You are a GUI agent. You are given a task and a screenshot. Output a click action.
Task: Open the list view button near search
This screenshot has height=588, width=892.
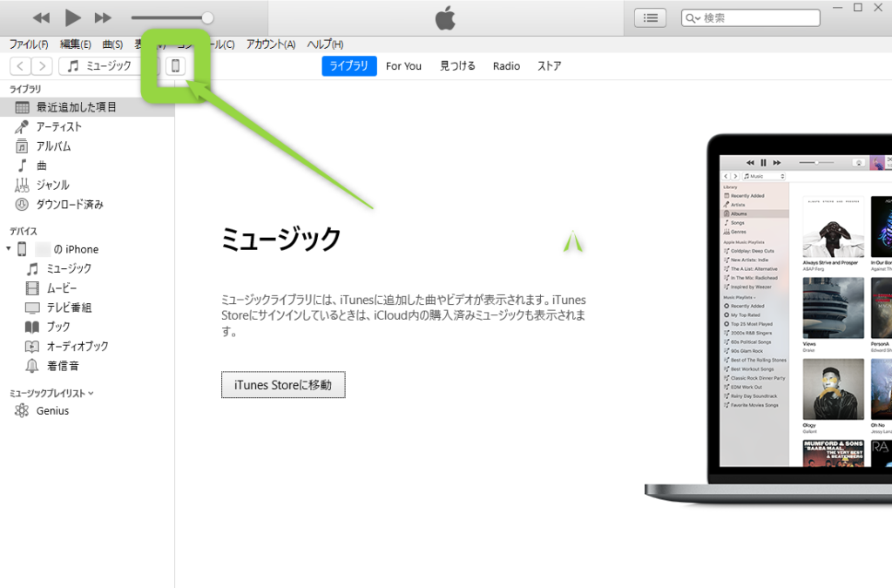[650, 18]
